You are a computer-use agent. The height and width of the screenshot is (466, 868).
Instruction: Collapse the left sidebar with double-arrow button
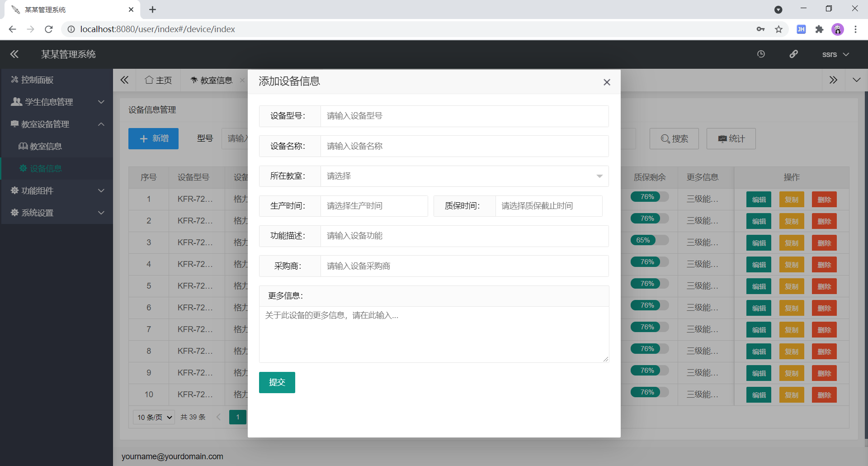point(14,54)
